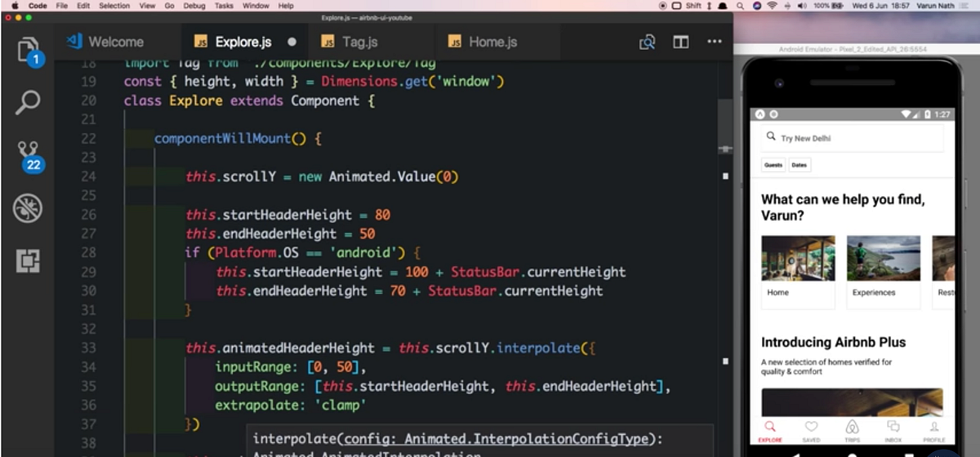The image size is (980, 457).
Task: Open Siri from the macOS menu bar
Action: click(x=755, y=6)
